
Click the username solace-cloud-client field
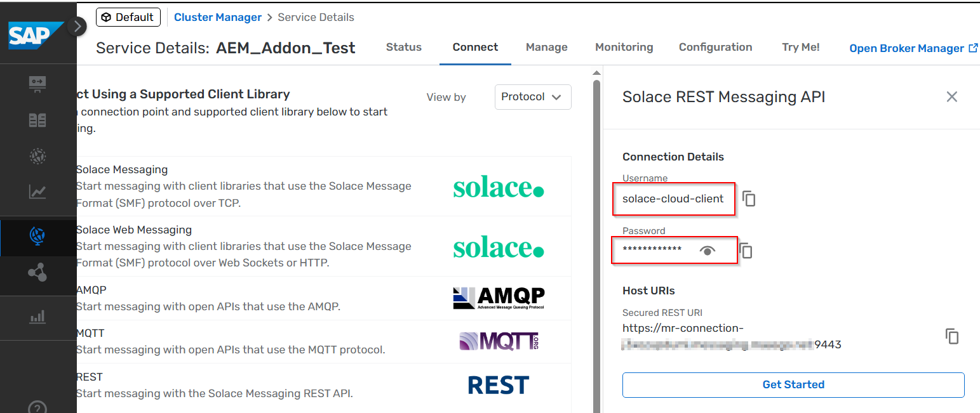coord(673,199)
